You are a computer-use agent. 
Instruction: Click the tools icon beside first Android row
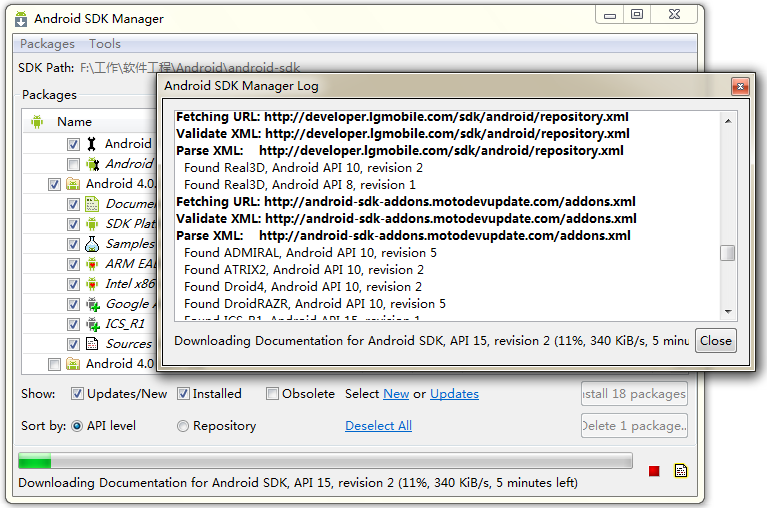click(x=91, y=144)
